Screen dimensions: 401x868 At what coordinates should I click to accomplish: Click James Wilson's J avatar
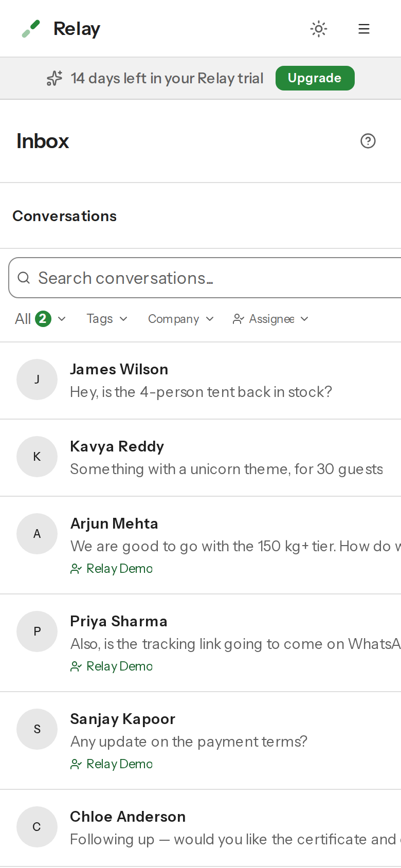(x=37, y=379)
